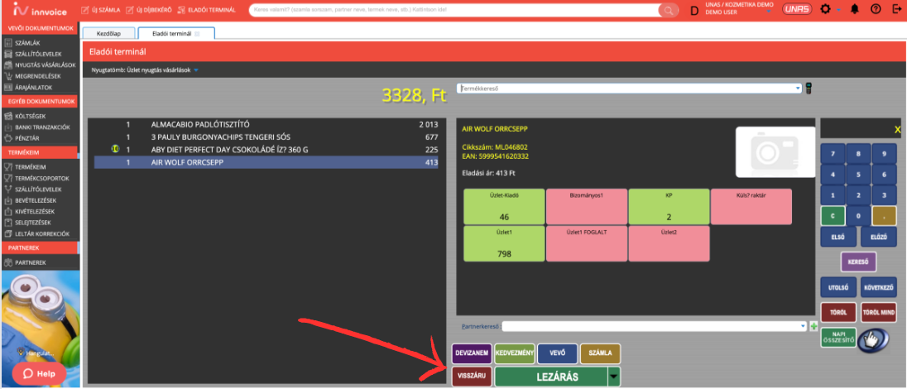Click the logout icon at top right
This screenshot has height=390, width=908.
[896, 9]
